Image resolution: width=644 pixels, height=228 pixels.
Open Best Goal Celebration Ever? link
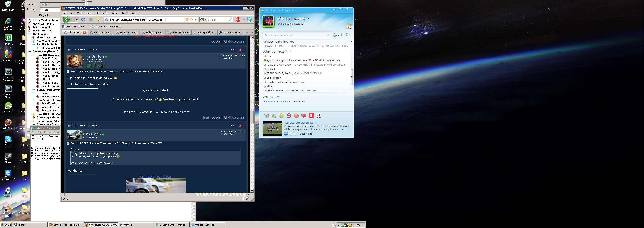pos(300,122)
